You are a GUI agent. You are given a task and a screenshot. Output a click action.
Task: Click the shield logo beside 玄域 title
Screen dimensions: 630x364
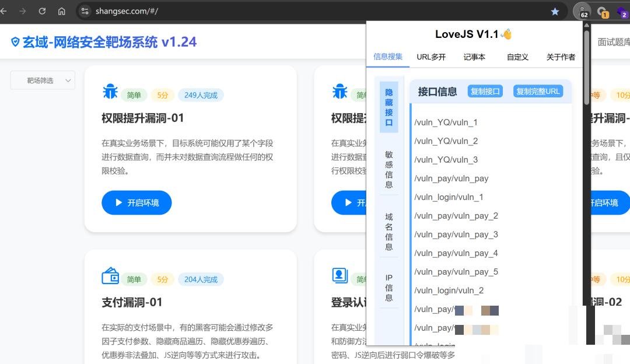[x=15, y=42]
